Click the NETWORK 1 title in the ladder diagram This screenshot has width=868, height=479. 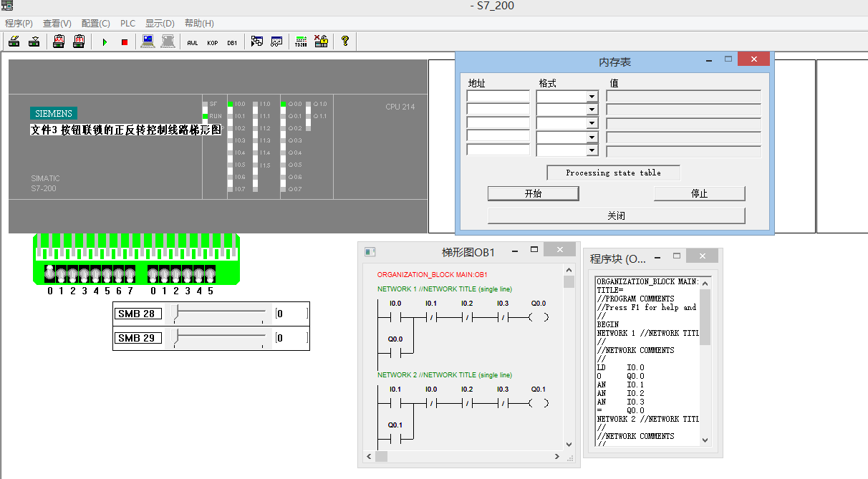coord(445,289)
